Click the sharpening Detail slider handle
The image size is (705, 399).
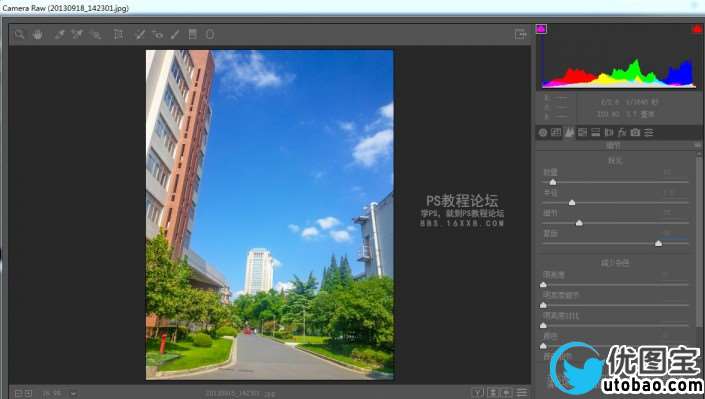(x=579, y=223)
